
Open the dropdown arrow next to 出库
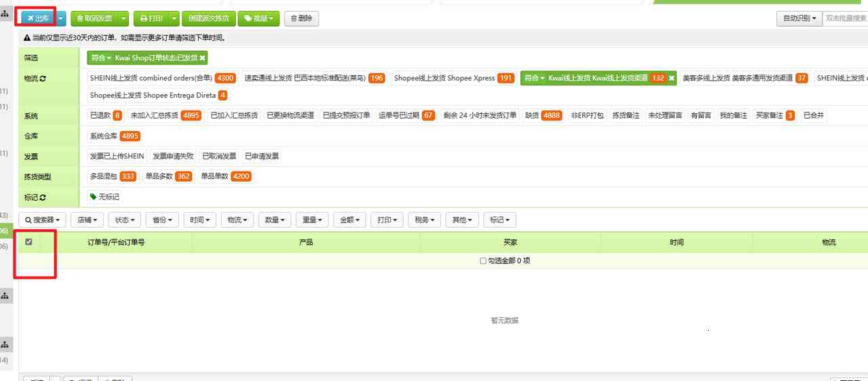point(60,18)
